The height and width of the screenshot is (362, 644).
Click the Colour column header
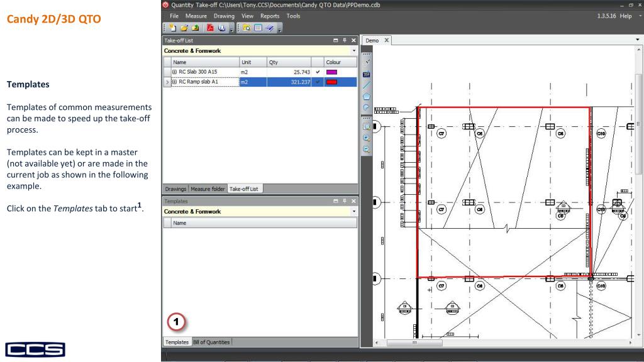340,62
